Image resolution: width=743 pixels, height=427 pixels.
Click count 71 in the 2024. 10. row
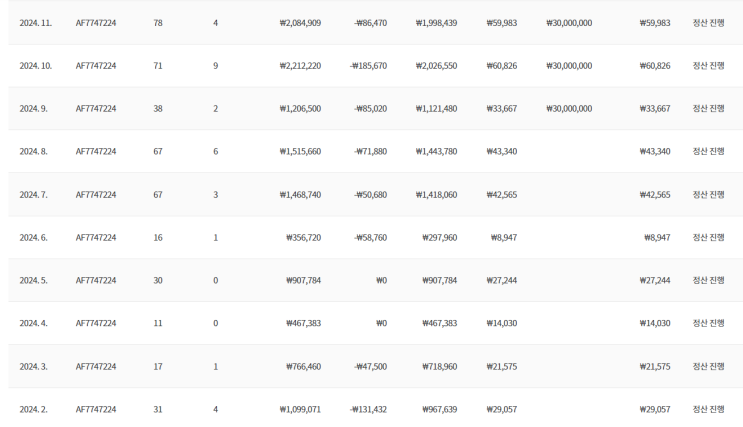tap(158, 66)
